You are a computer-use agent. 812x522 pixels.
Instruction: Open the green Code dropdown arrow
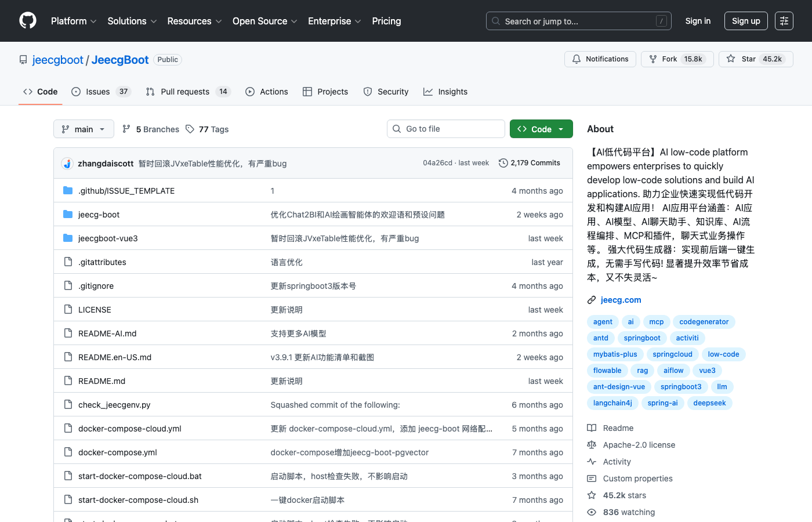point(560,129)
